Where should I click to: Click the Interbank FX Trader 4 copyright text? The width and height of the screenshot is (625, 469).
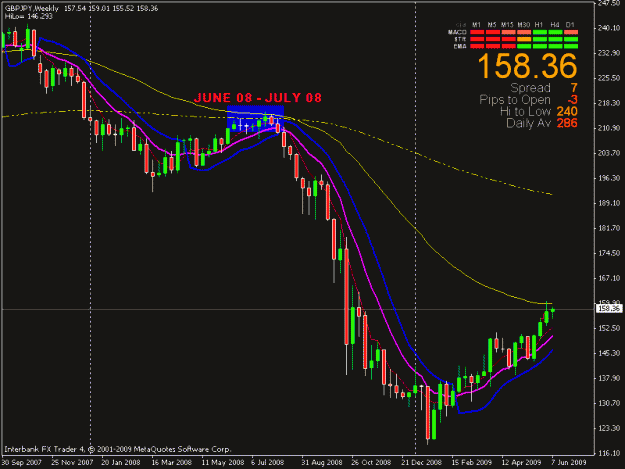118,449
